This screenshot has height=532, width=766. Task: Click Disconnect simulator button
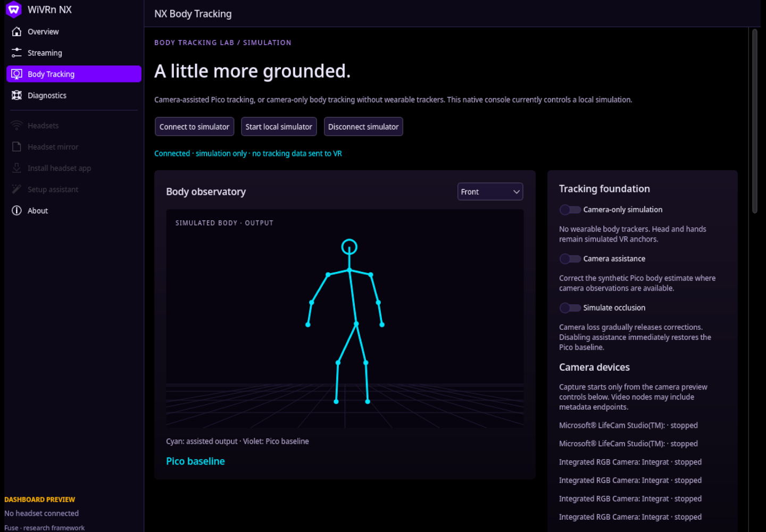[363, 127]
